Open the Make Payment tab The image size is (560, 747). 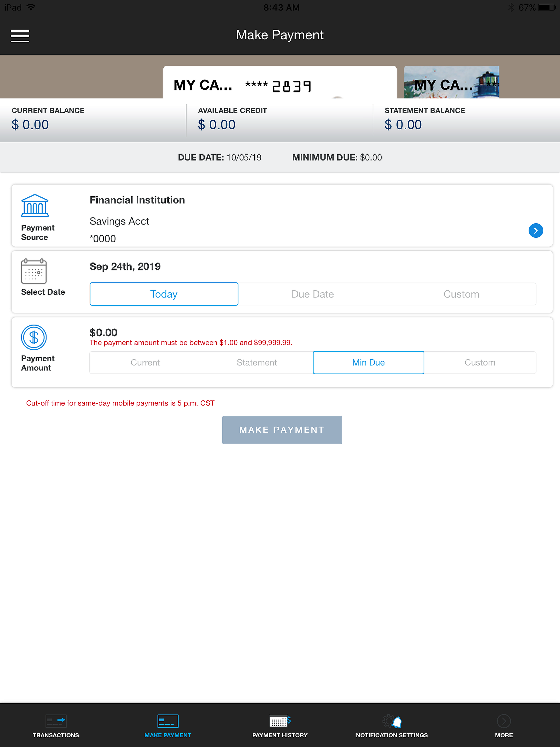168,726
